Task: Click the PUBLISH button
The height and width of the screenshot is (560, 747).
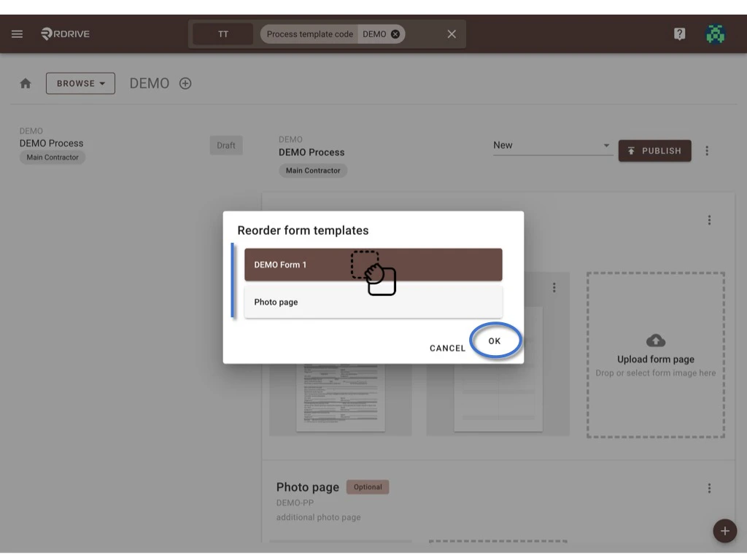Action: [x=654, y=151]
